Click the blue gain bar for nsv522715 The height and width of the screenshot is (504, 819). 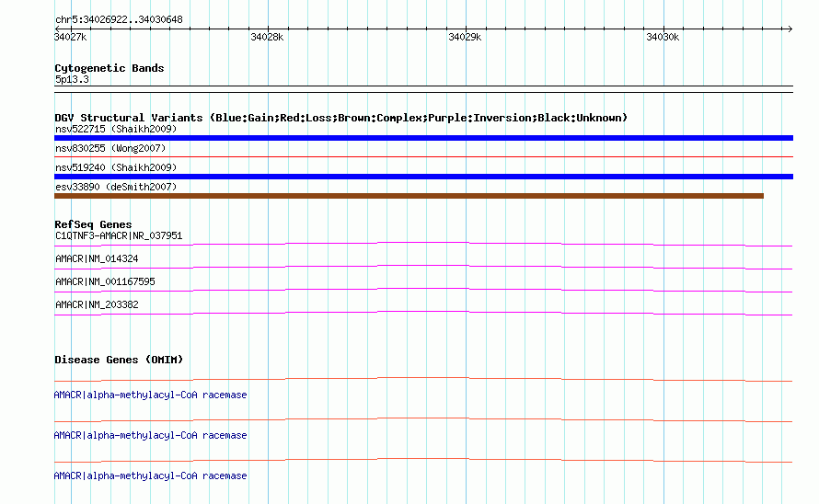point(423,138)
